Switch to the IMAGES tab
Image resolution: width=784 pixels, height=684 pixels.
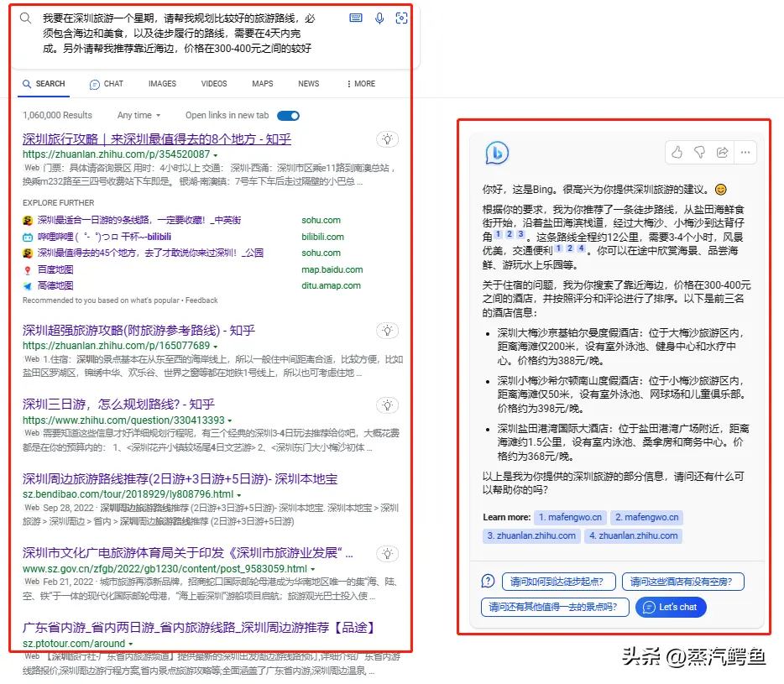point(163,83)
